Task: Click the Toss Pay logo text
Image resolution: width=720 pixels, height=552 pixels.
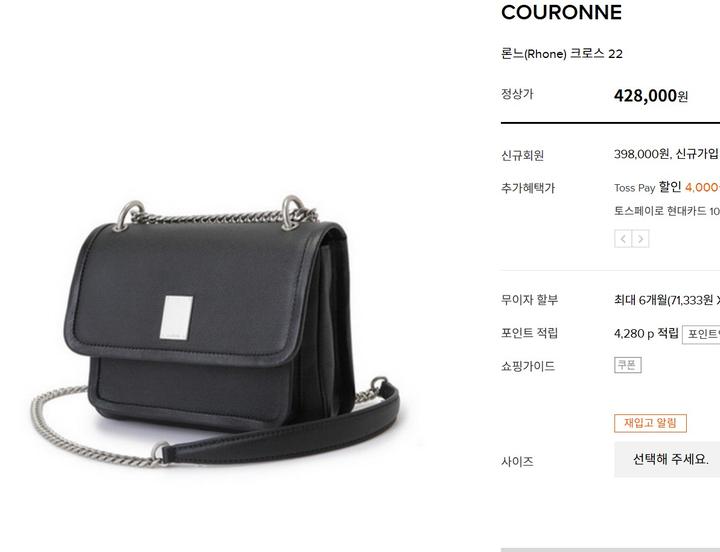Action: (635, 188)
